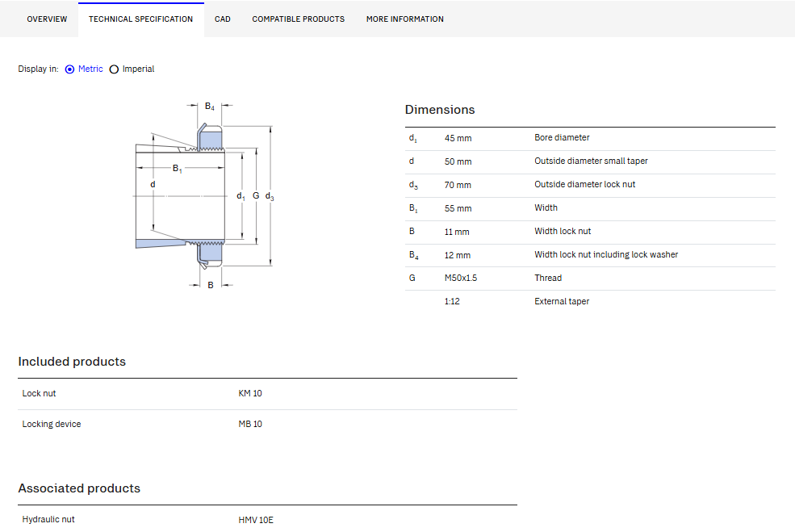This screenshot has height=532, width=795.
Task: Click the 45 mm bore diameter value
Action: click(x=458, y=138)
